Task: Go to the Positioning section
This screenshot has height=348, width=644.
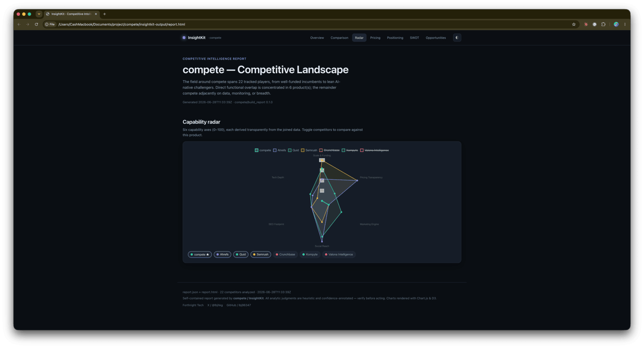Action: (x=395, y=38)
